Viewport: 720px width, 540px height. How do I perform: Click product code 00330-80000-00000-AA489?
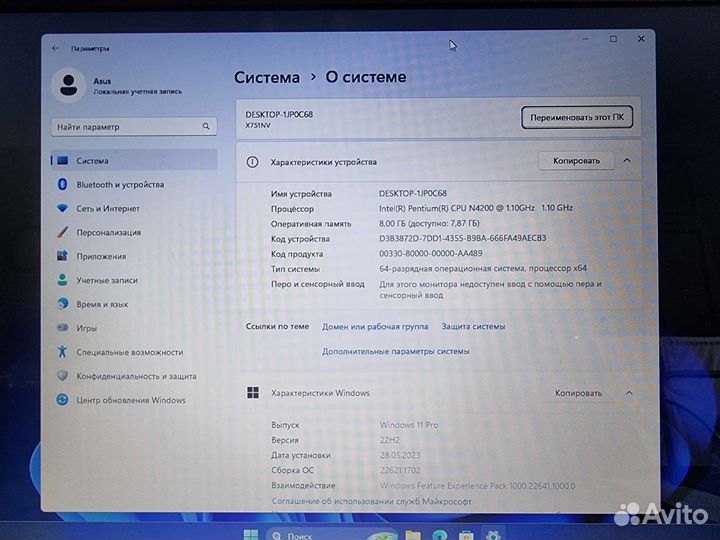click(430, 253)
